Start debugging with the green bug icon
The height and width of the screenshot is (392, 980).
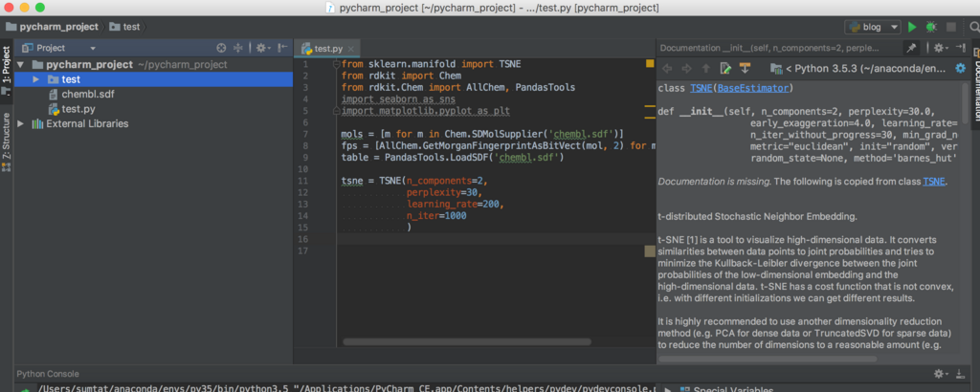point(931,27)
